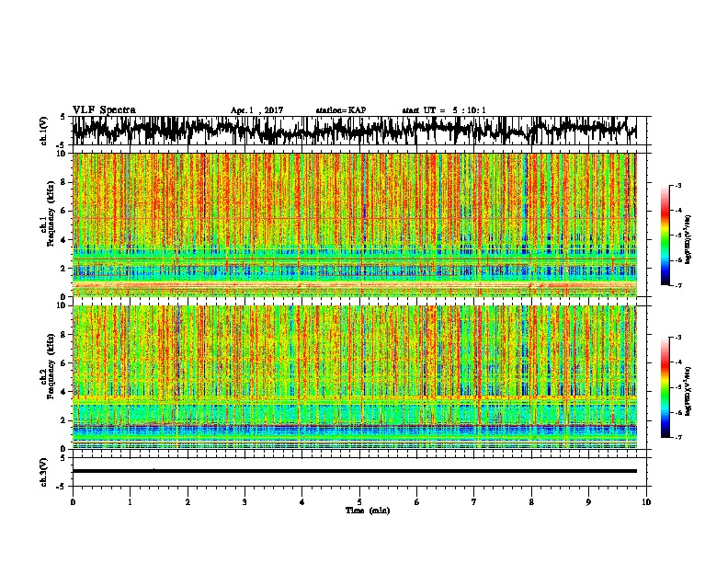This screenshot has width=728, height=563.
Task: Click the ch.1 voltage waveform trace
Action: (354, 131)
